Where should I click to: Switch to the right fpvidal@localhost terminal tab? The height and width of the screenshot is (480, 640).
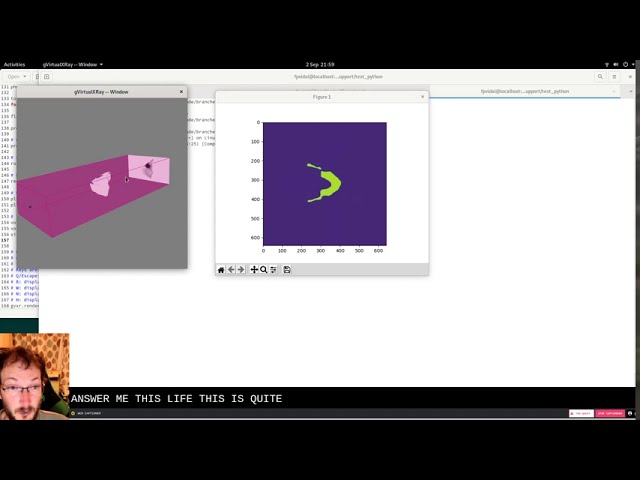point(524,91)
